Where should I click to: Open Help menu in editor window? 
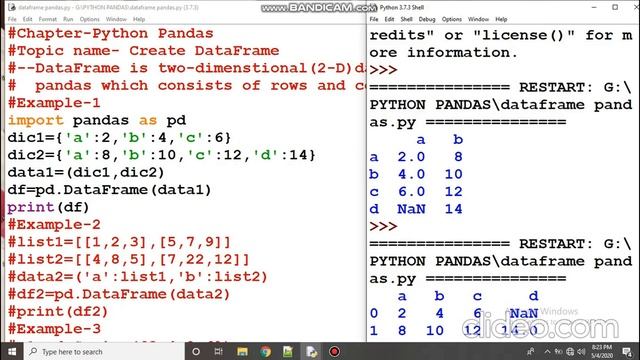point(139,19)
